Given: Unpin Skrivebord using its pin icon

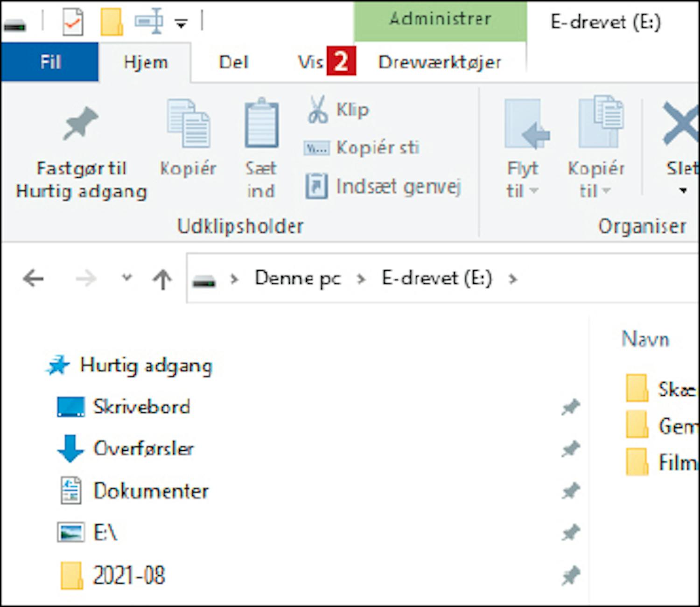Looking at the screenshot, I should click(x=571, y=407).
